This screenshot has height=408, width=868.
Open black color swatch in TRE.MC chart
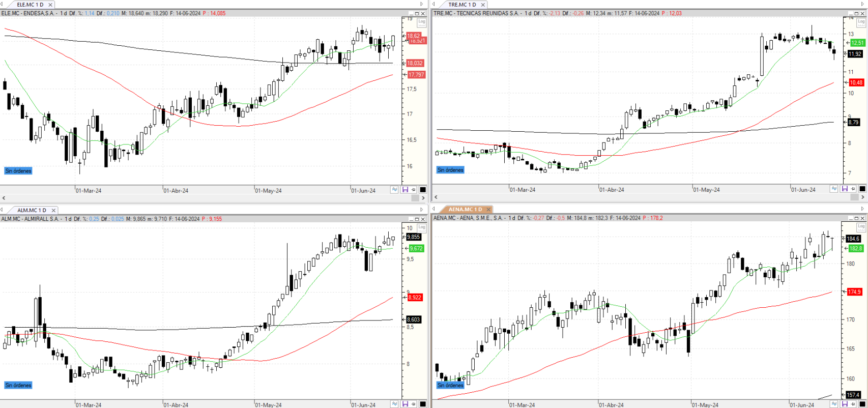(862, 189)
